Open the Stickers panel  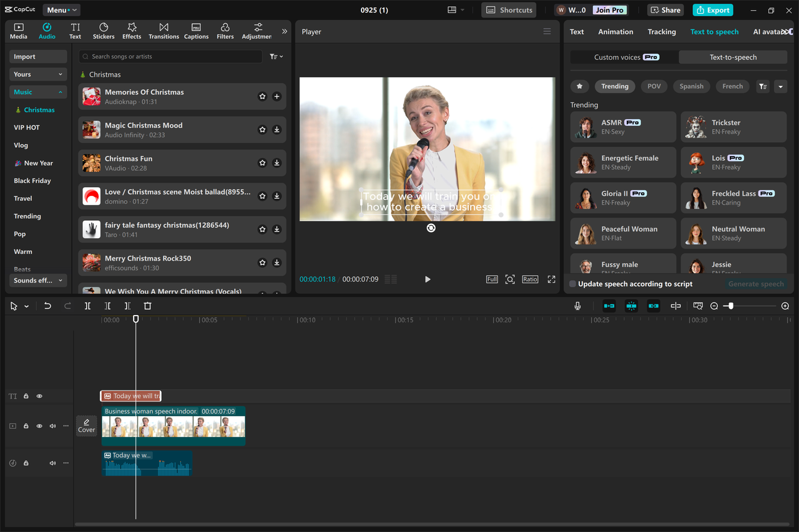[x=103, y=31]
